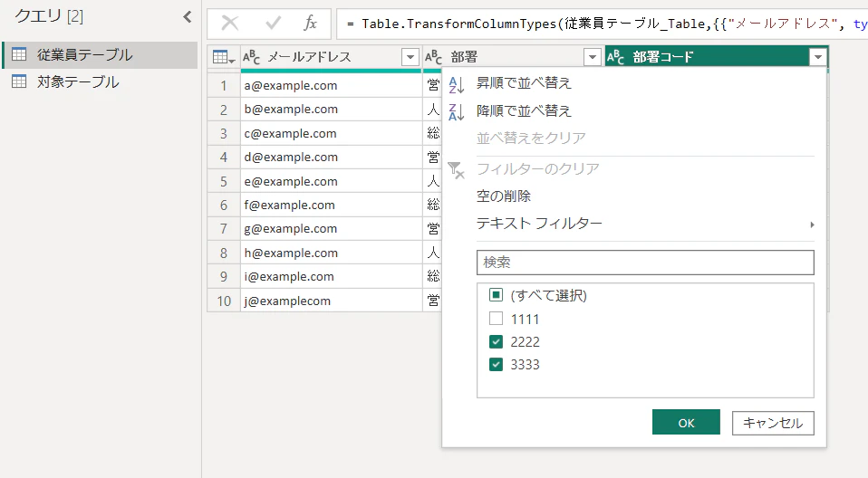868x478 pixels.
Task: Check the 1111 checkbox
Action: pyautogui.click(x=496, y=318)
